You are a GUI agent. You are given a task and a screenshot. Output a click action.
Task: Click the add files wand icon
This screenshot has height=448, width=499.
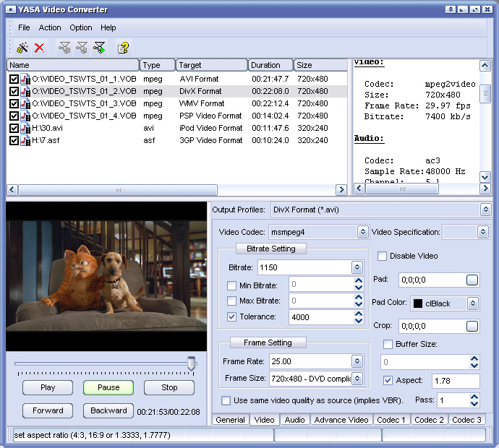tap(22, 48)
